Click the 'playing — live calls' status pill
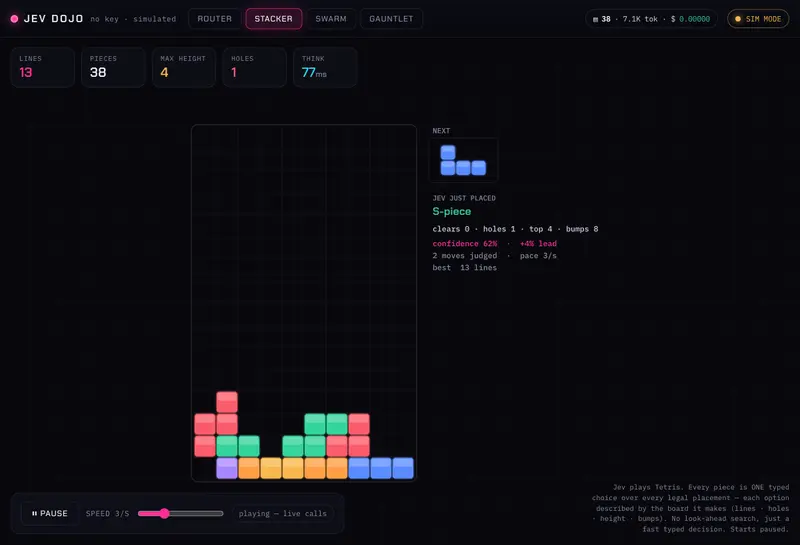The width and height of the screenshot is (800, 545). [x=283, y=513]
